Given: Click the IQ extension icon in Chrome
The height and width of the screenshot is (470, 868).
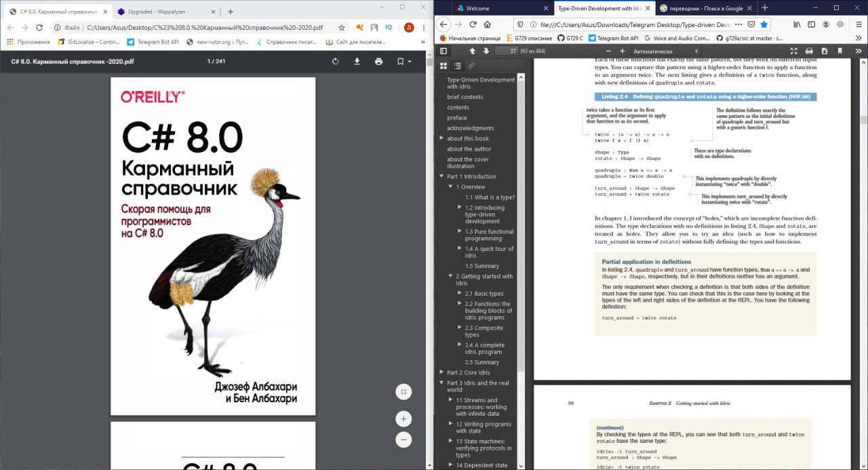Looking at the screenshot, I should [x=389, y=28].
